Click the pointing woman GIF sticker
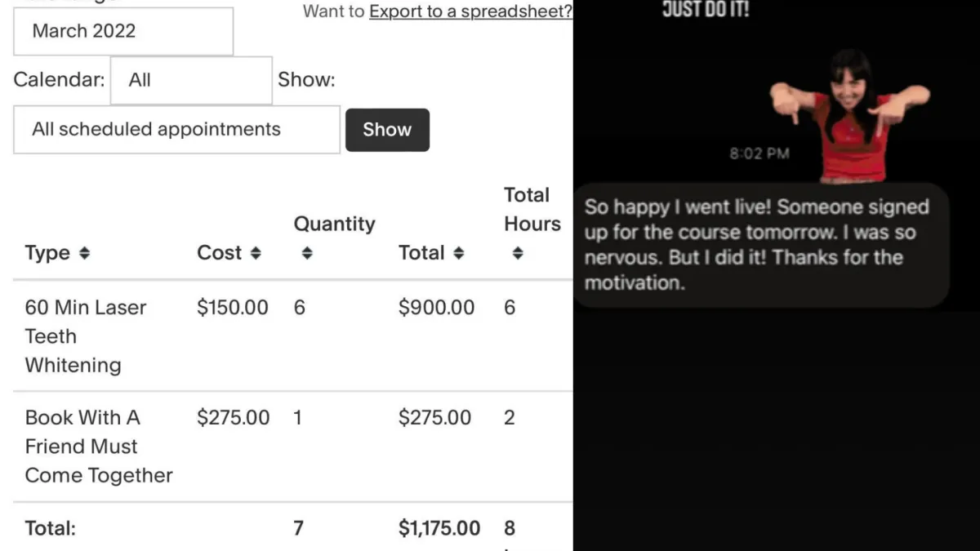980x551 pixels. coord(849,110)
